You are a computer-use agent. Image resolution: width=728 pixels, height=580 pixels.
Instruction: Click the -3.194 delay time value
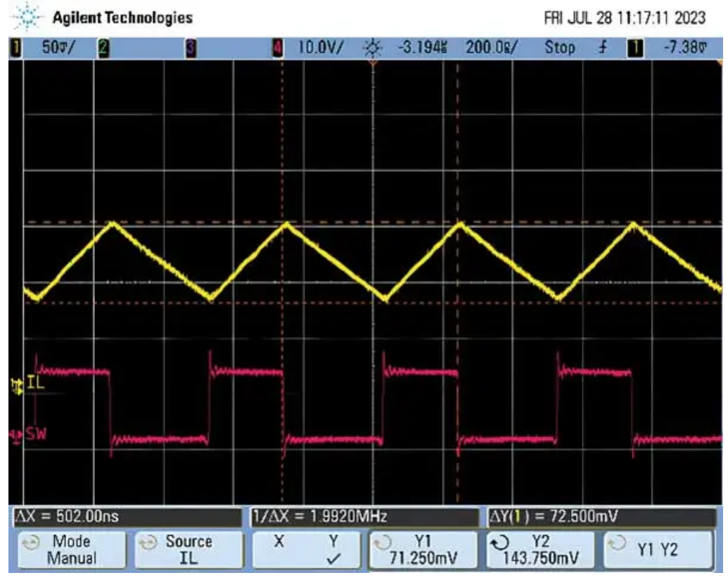[x=423, y=47]
